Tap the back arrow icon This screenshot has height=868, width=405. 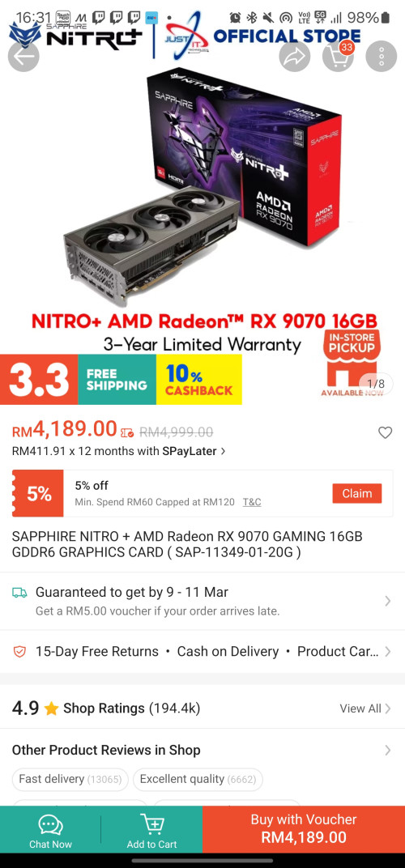click(x=23, y=56)
